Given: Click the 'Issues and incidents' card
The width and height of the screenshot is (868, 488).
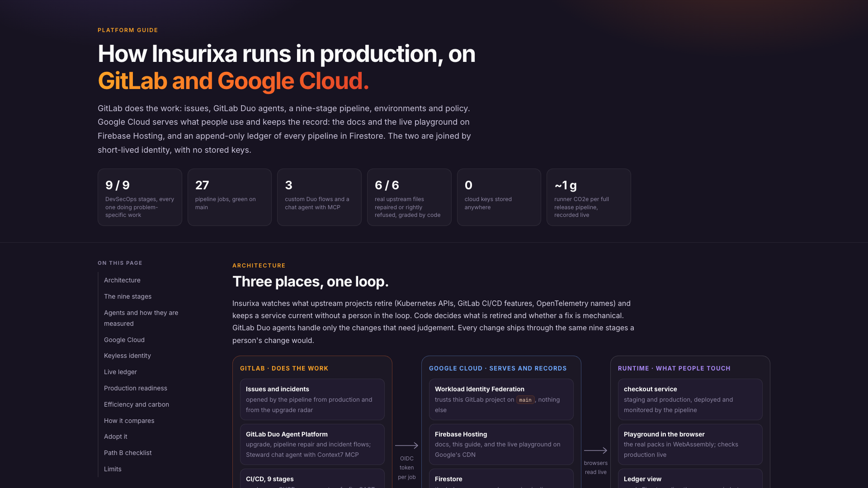Looking at the screenshot, I should pyautogui.click(x=312, y=399).
